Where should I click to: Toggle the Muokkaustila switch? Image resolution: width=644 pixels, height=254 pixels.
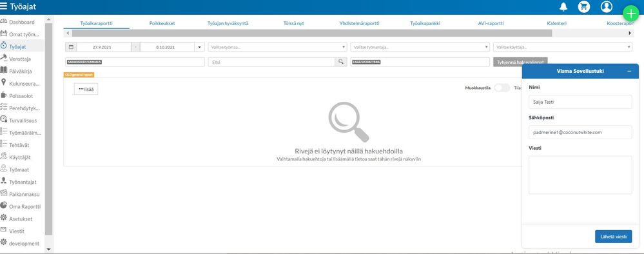tap(502, 88)
